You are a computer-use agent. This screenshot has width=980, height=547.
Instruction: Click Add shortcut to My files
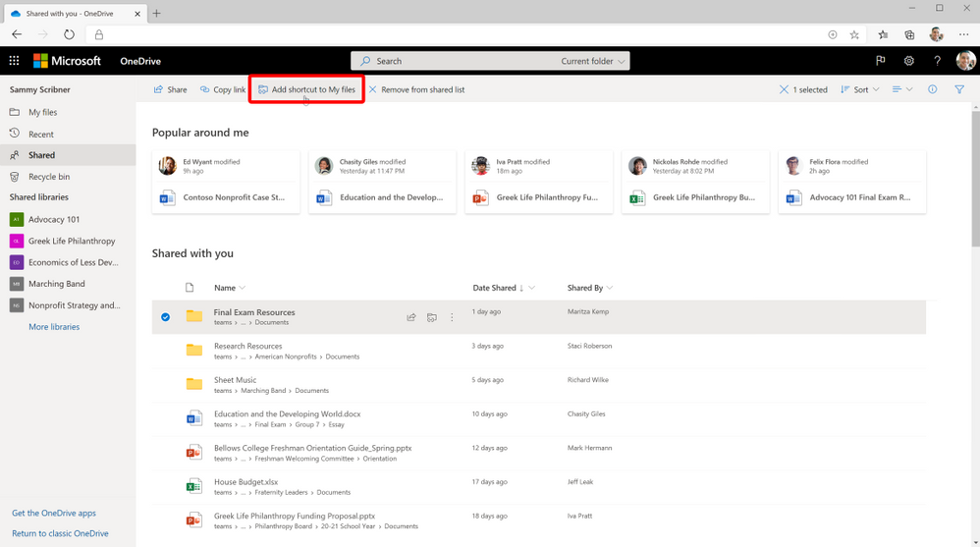click(306, 89)
